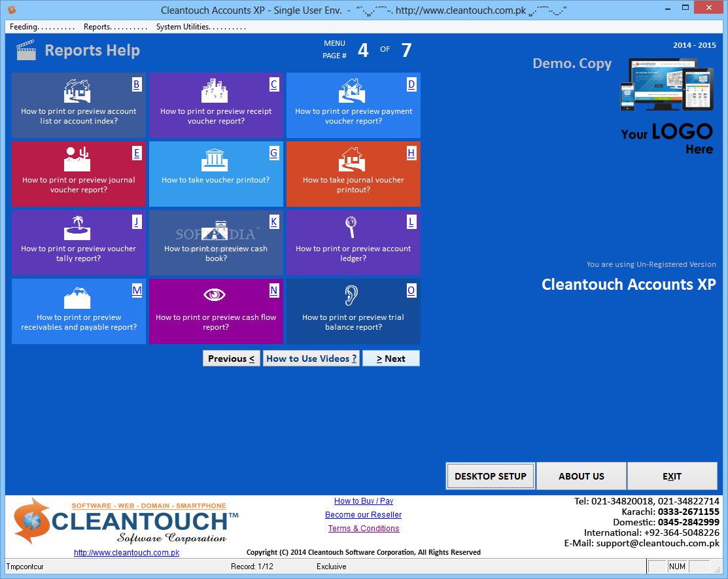Image resolution: width=728 pixels, height=579 pixels.
Task: Click the DESKTOP SETUP button
Action: 491,476
